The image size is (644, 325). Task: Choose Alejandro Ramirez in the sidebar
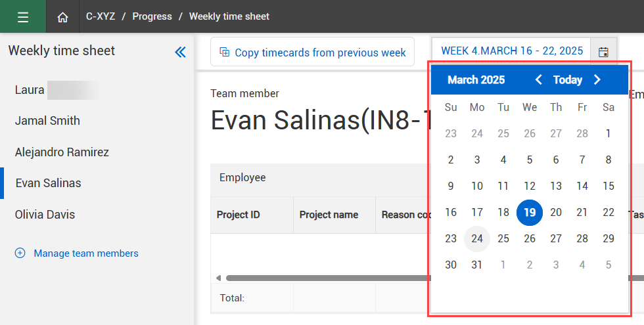[x=62, y=152]
